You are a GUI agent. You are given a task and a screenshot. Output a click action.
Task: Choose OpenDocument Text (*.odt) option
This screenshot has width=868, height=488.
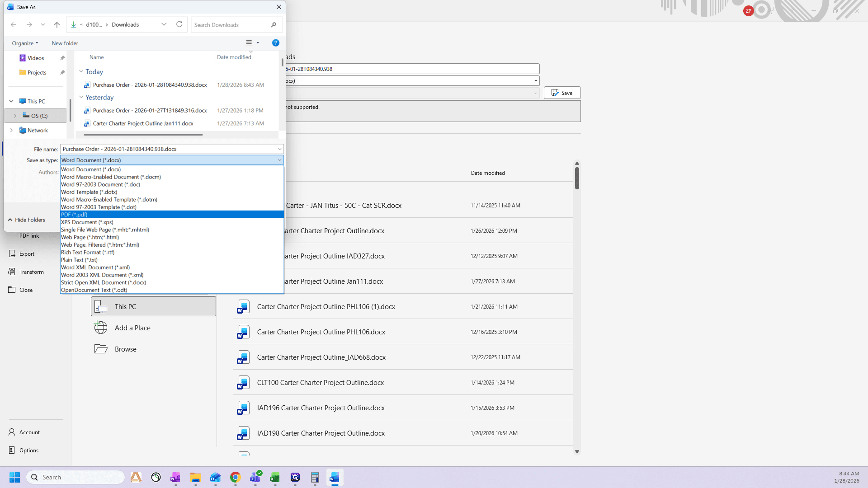click(x=172, y=290)
